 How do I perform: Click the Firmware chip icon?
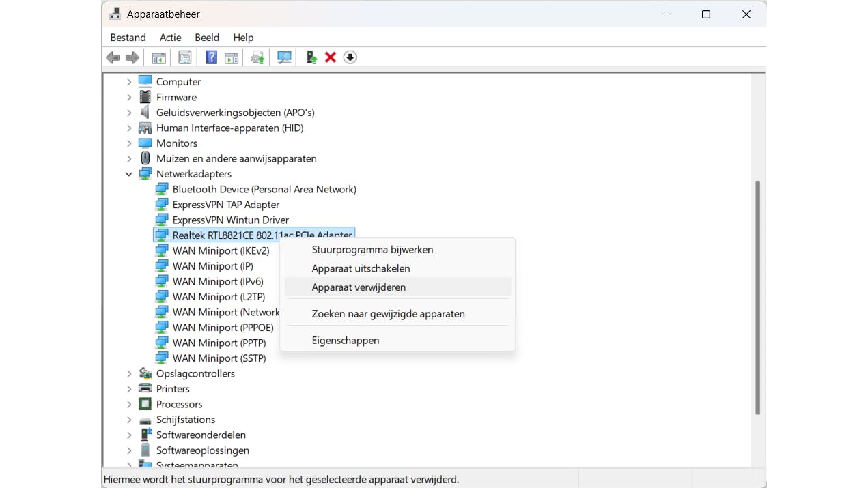coord(145,97)
